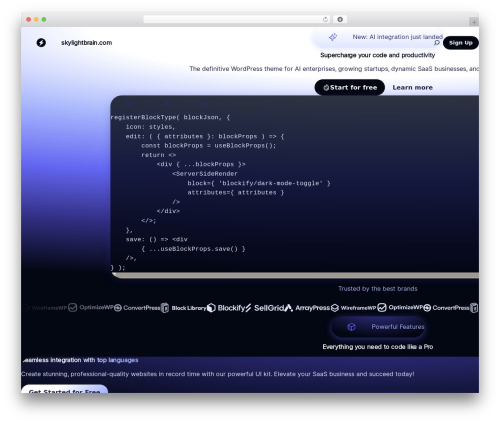Click the lightning bolt site logo
Viewport: 500px width, 423px height.
point(41,43)
